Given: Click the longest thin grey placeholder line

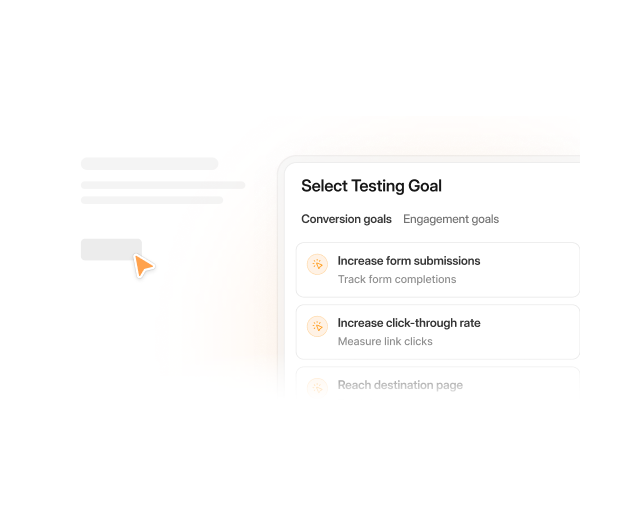Looking at the screenshot, I should point(163,185).
